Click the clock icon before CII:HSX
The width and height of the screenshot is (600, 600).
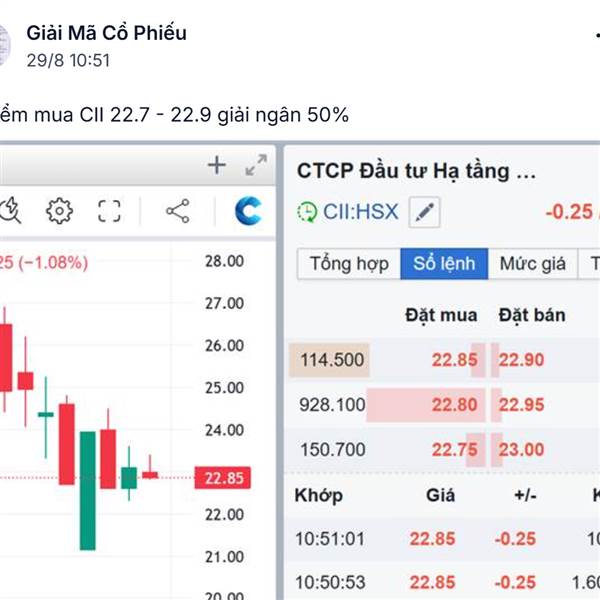[306, 212]
